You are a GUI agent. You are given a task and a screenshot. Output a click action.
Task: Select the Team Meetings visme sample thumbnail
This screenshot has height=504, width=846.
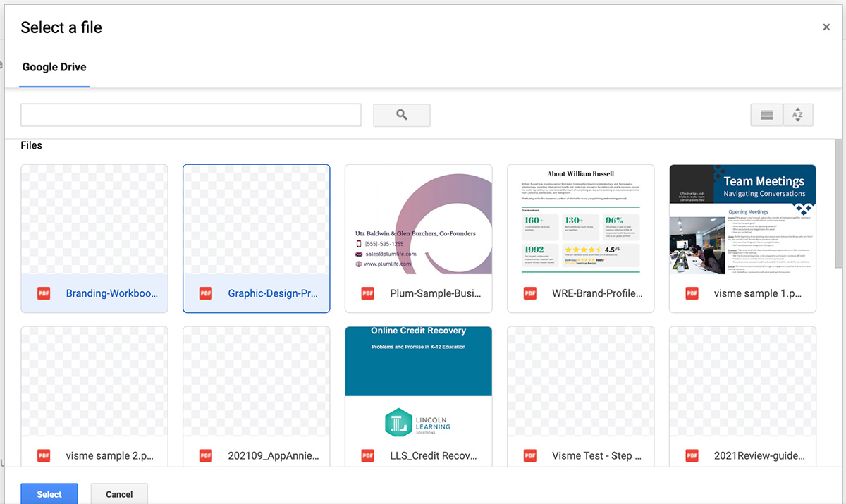(x=742, y=219)
